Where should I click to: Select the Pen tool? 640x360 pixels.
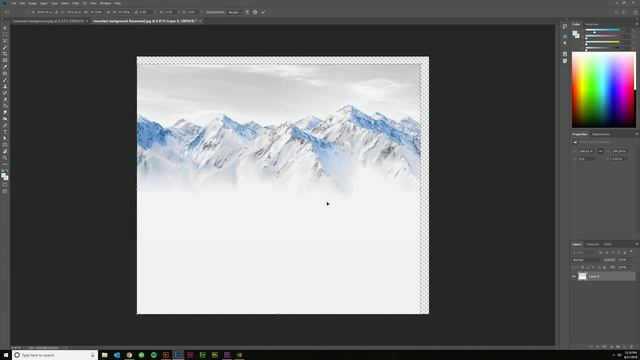pos(5,125)
